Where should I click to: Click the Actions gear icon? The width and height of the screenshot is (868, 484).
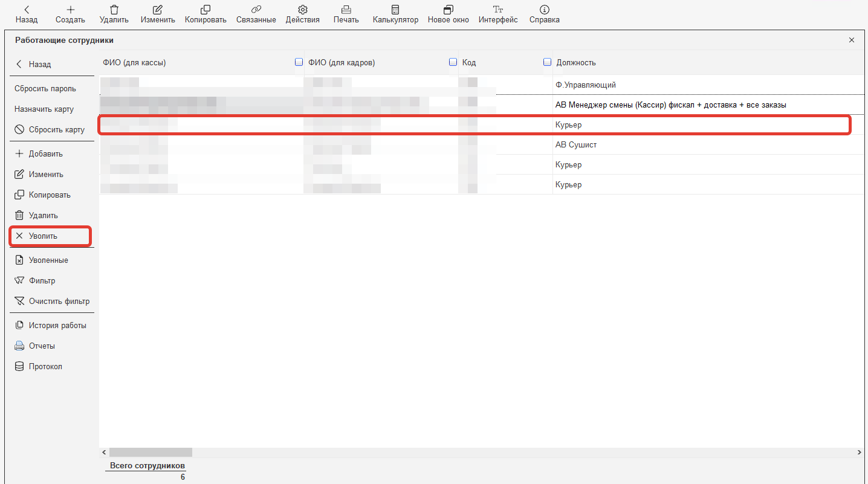point(302,10)
